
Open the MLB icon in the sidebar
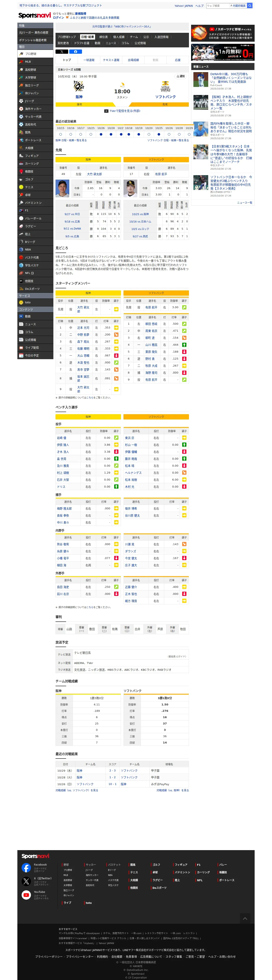pos(21,62)
